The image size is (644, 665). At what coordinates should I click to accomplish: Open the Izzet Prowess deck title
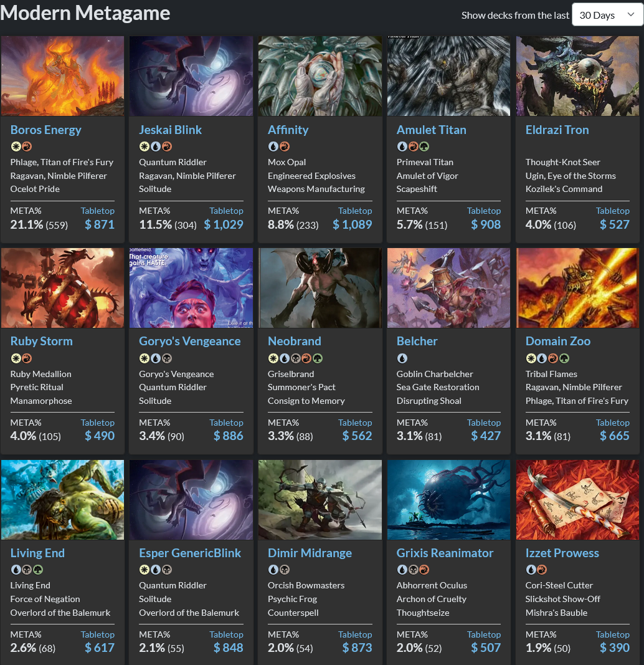coord(562,553)
